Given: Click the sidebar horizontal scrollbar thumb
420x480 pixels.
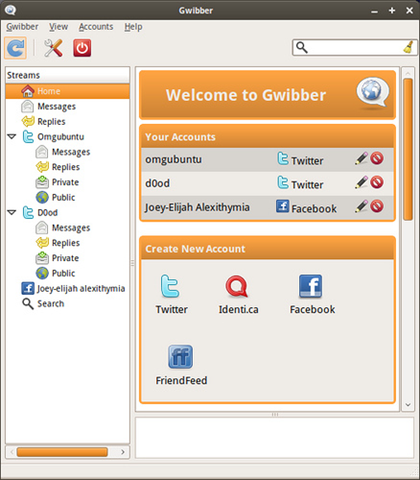Looking at the screenshot, I should pyautogui.click(x=62, y=452).
